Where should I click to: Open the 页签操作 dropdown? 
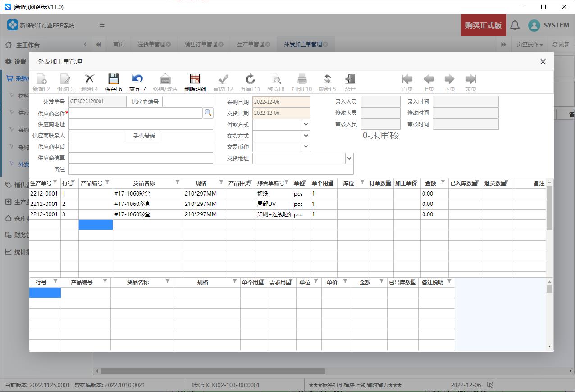pos(529,44)
